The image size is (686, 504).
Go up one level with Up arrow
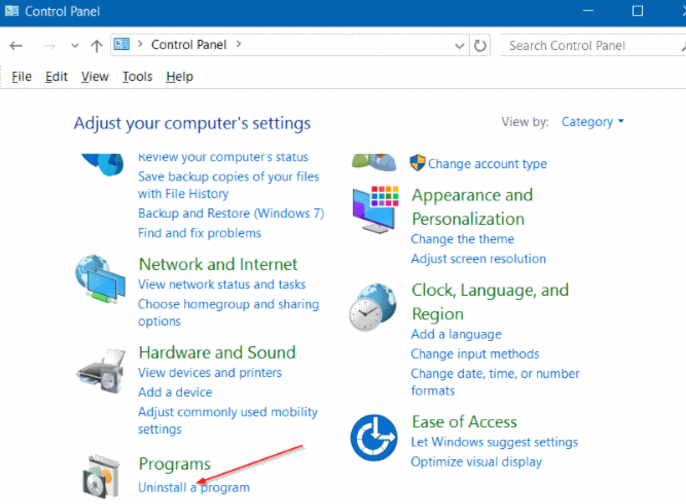96,46
